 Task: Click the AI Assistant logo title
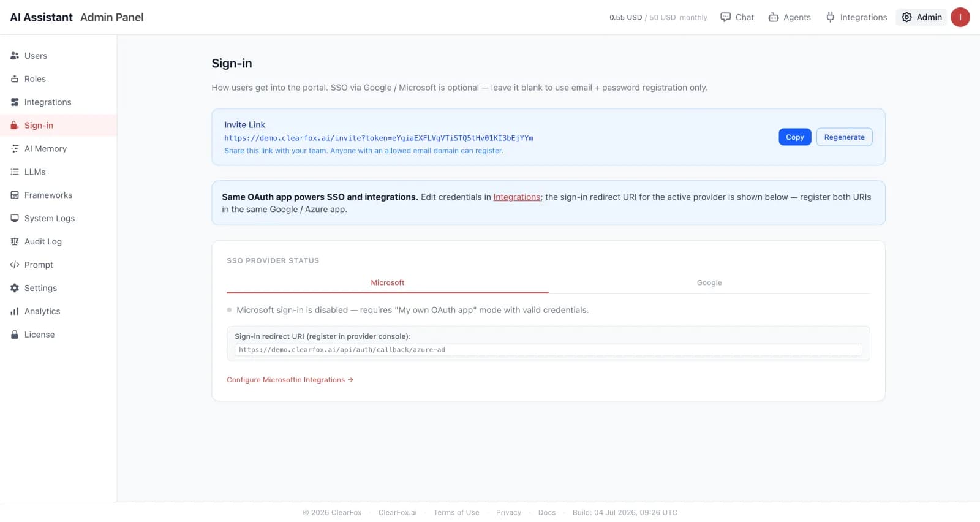point(41,17)
